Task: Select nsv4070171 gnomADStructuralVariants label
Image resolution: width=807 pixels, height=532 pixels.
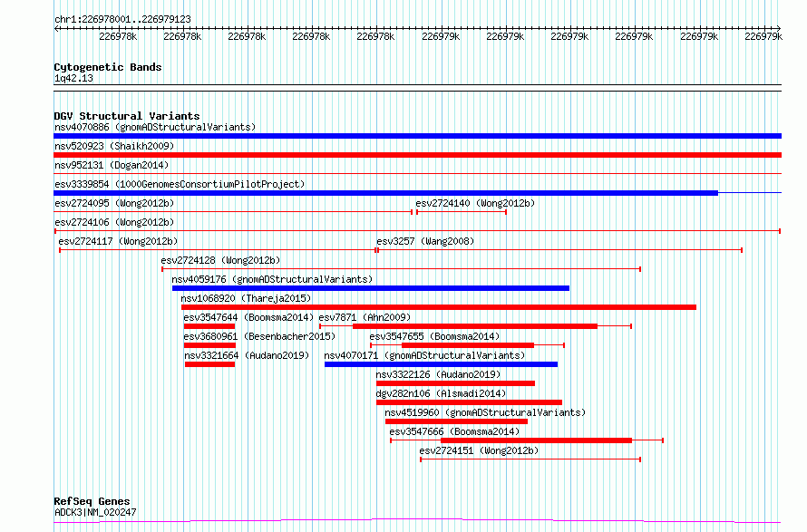Action: pos(424,355)
